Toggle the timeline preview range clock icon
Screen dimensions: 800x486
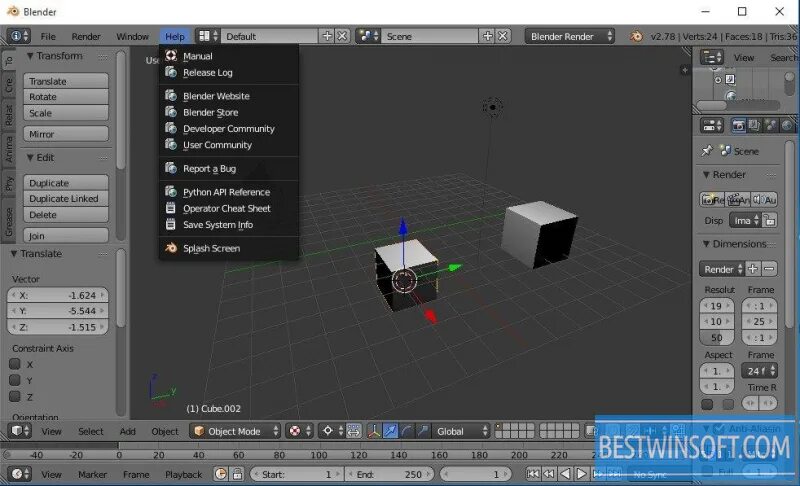pos(221,474)
